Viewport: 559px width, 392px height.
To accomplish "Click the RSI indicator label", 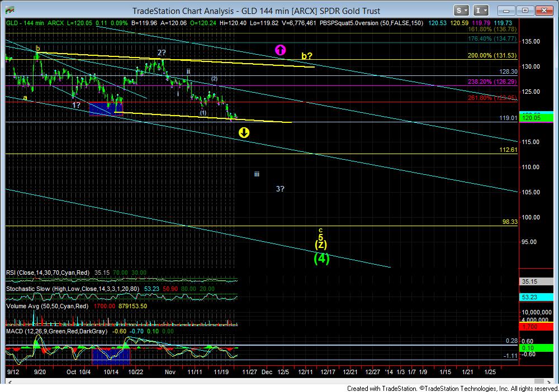I will [48, 273].
